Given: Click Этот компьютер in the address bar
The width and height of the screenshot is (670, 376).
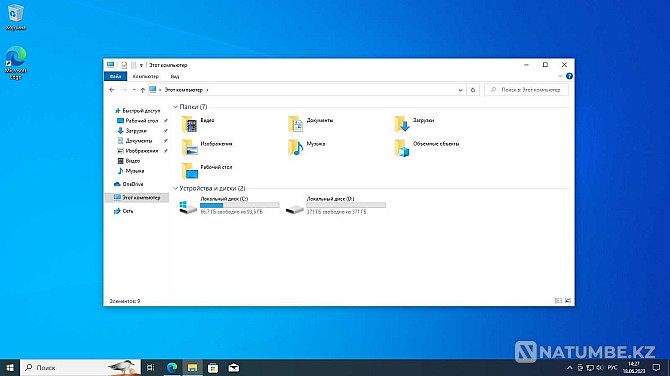Looking at the screenshot, I should 184,90.
